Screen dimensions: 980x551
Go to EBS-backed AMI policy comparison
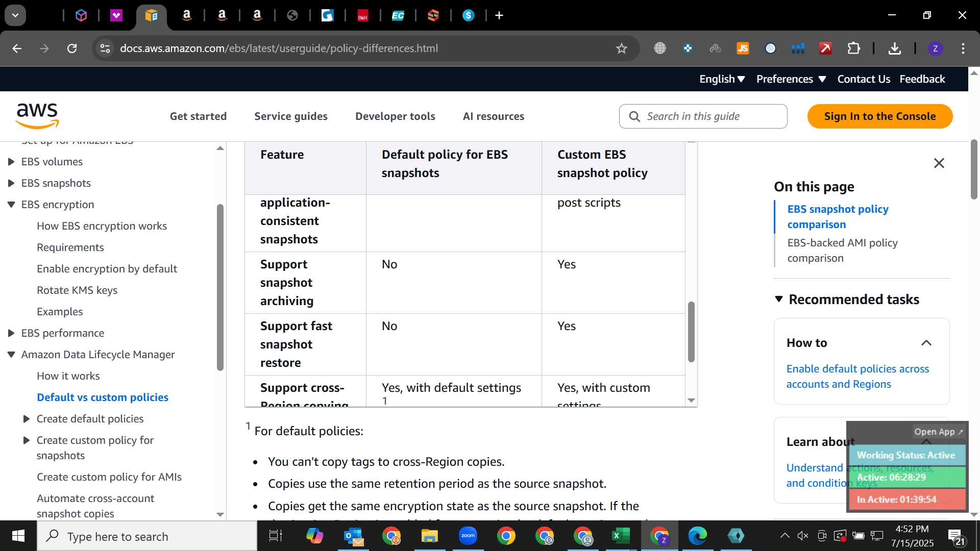pyautogui.click(x=842, y=251)
